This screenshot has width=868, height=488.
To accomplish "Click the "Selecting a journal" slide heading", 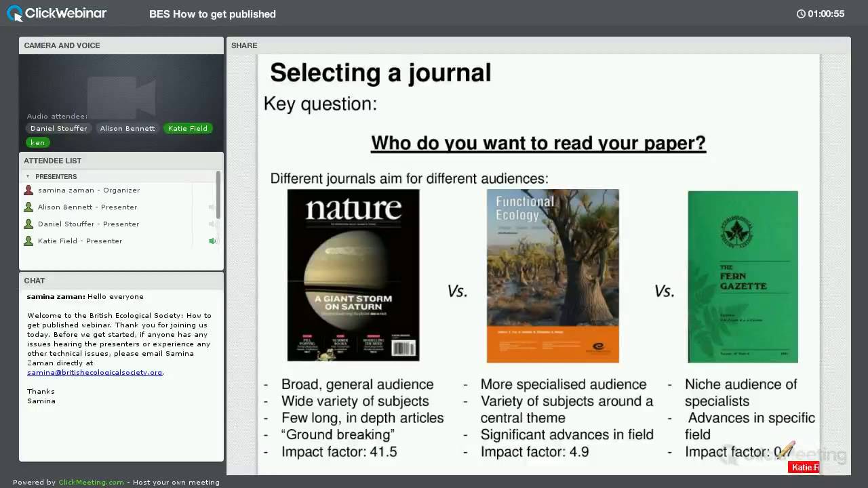I will coord(380,73).
